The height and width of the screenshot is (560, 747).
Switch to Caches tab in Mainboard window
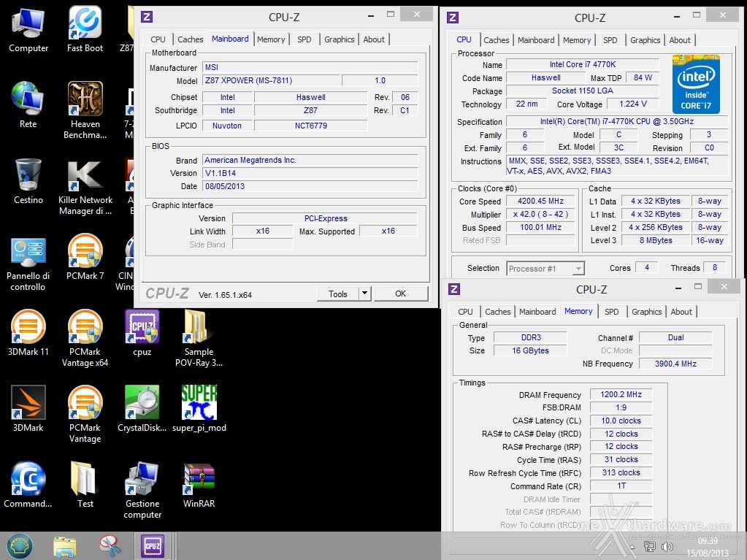tap(190, 39)
